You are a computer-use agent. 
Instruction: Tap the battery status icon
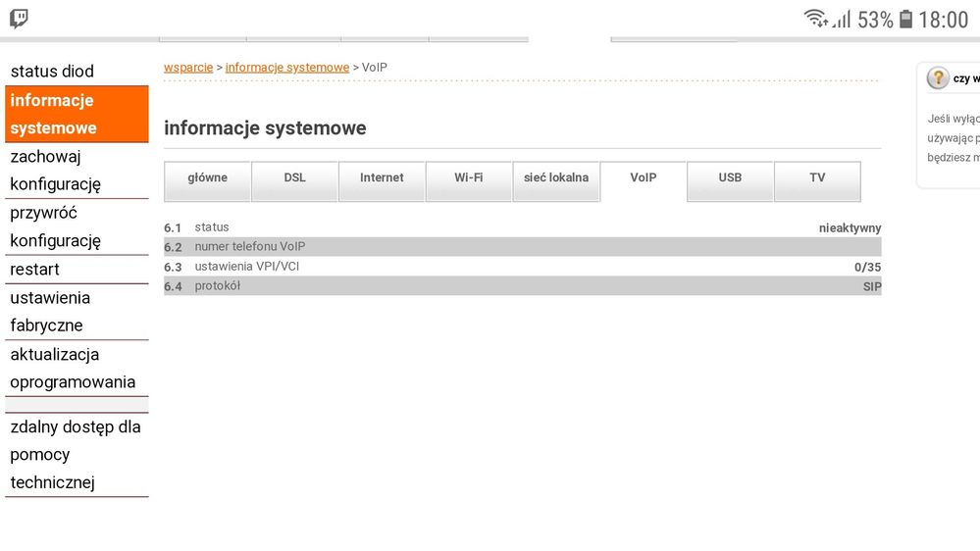coord(905,19)
